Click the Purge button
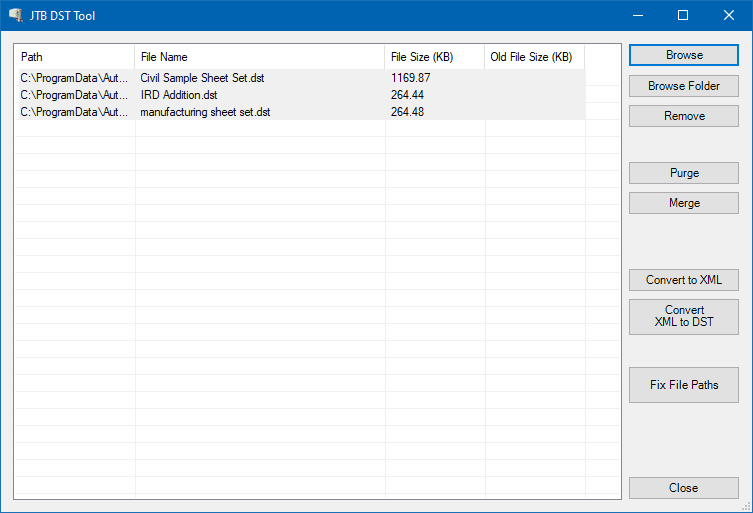This screenshot has height=513, width=753. pos(684,173)
